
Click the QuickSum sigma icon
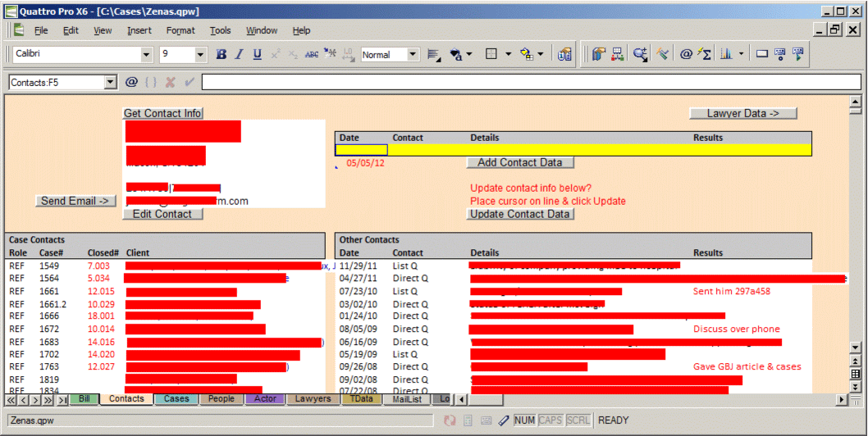point(704,55)
